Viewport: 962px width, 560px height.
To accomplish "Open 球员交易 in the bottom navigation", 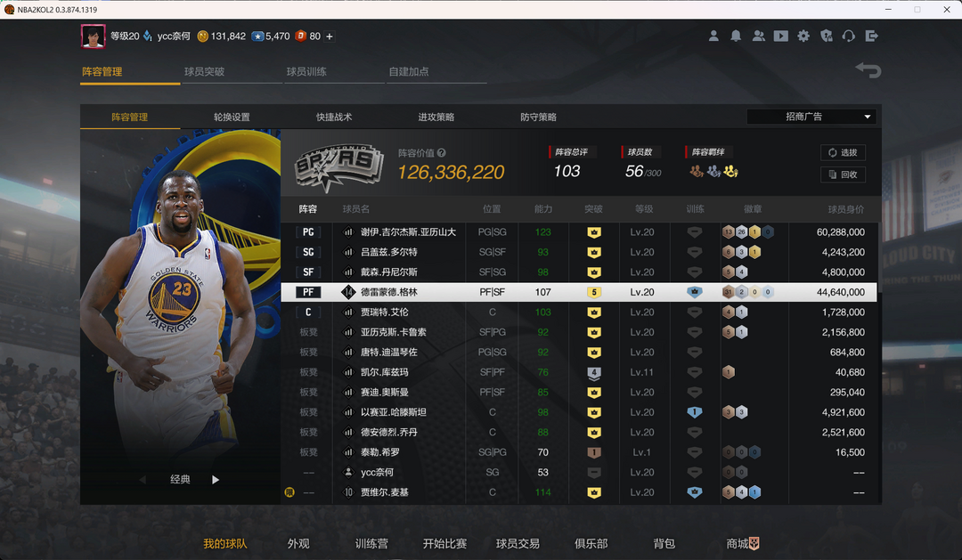I will pos(518,543).
